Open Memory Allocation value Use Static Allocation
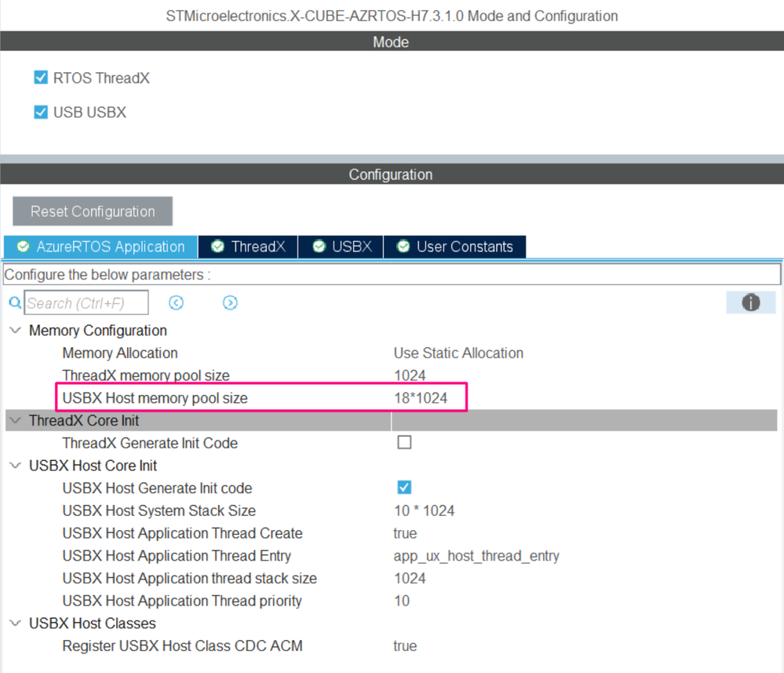Screen dimensions: 784x673 point(458,353)
